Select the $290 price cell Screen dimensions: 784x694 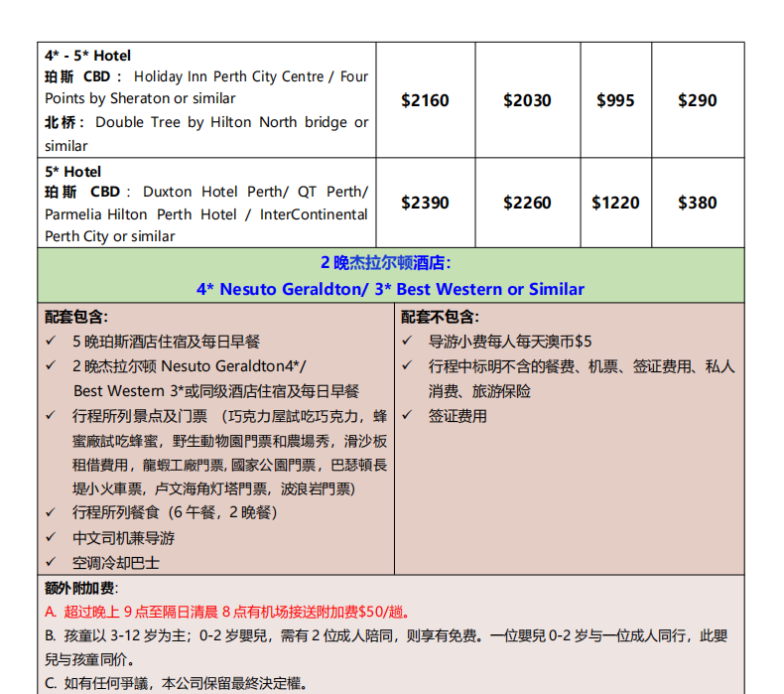[697, 100]
